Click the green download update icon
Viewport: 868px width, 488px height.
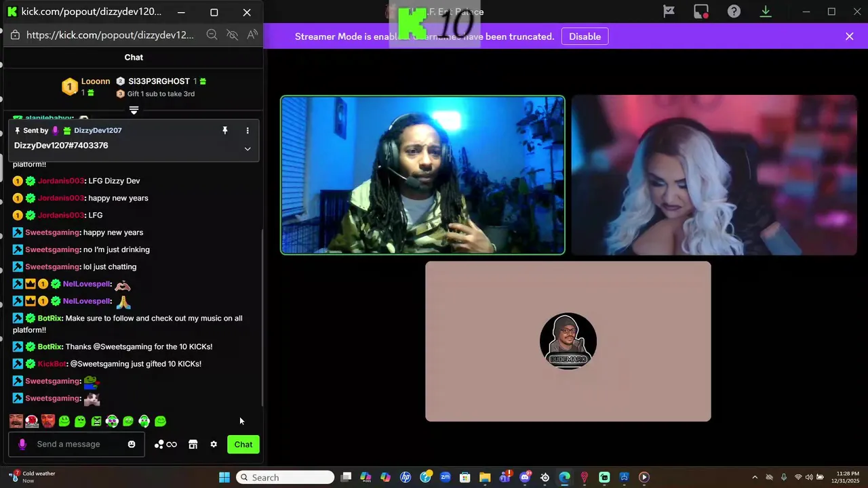(766, 12)
